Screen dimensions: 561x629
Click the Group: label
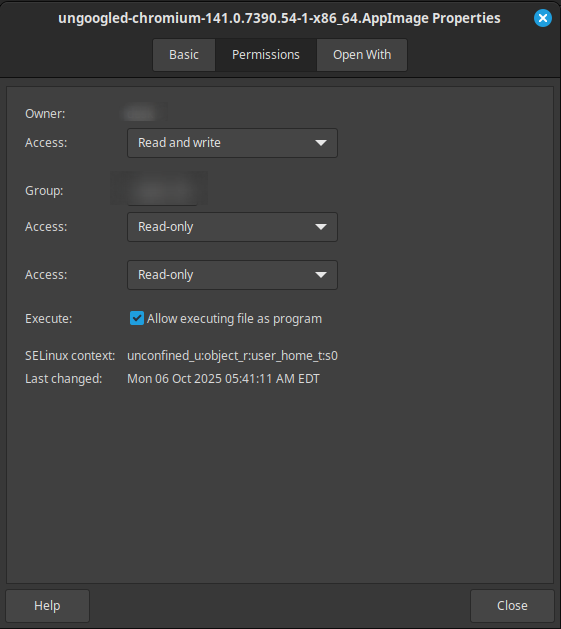(44, 191)
